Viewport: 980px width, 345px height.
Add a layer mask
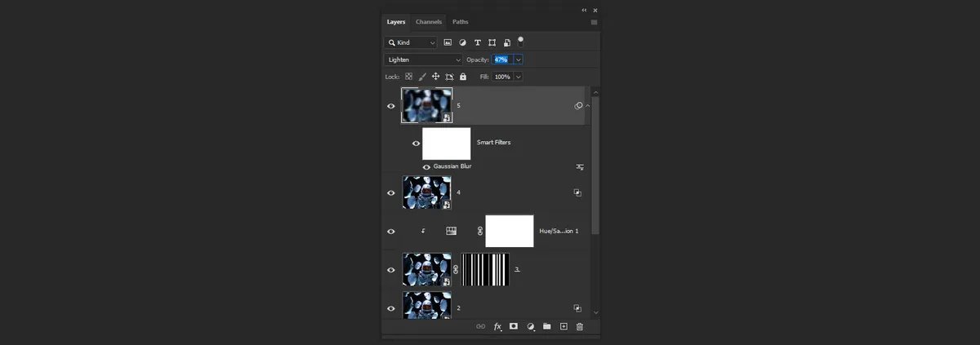[514, 326]
